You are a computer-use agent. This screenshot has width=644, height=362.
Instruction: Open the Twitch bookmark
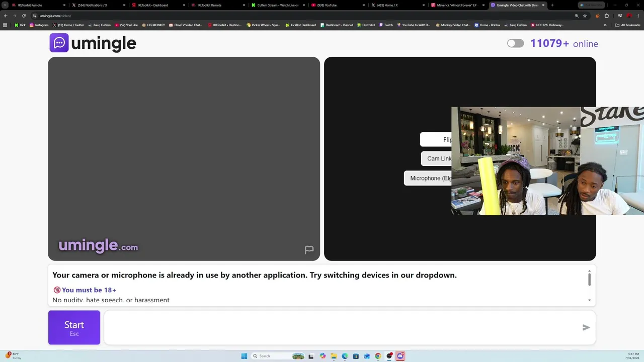[x=386, y=25]
